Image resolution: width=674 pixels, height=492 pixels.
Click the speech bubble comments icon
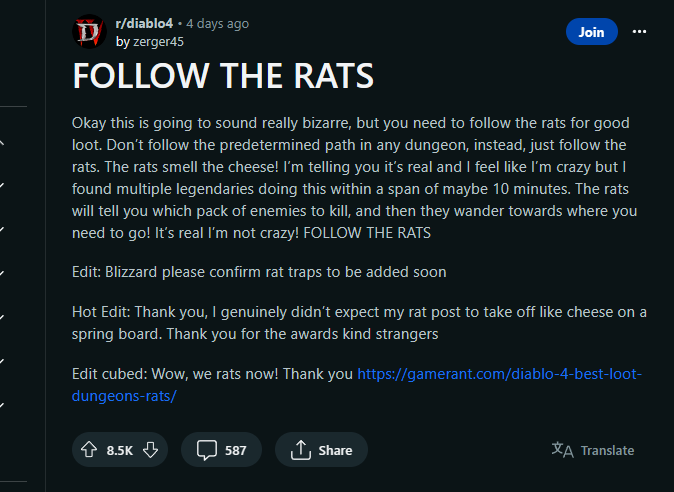pyautogui.click(x=206, y=450)
